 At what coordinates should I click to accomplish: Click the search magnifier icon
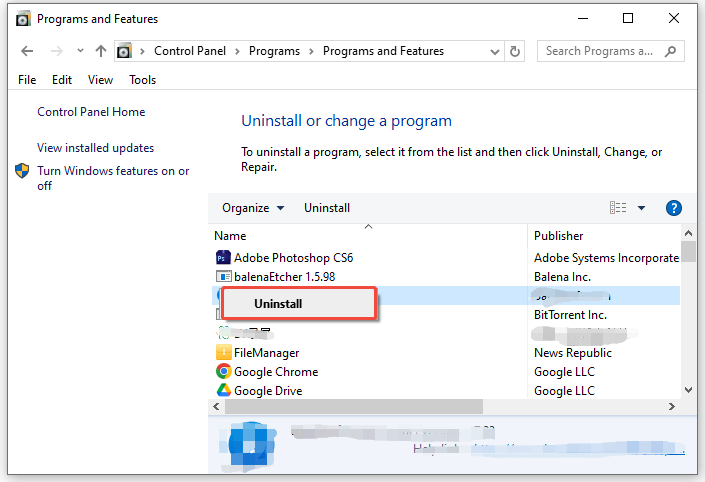670,51
